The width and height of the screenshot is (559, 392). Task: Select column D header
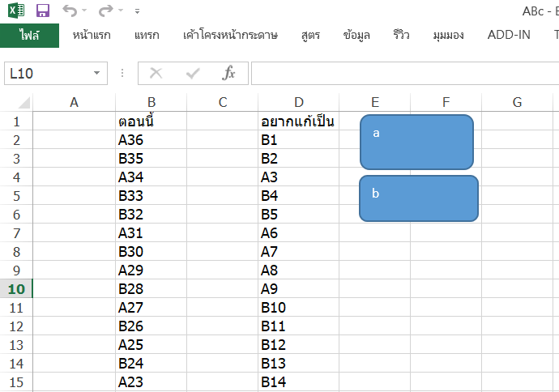(x=298, y=102)
